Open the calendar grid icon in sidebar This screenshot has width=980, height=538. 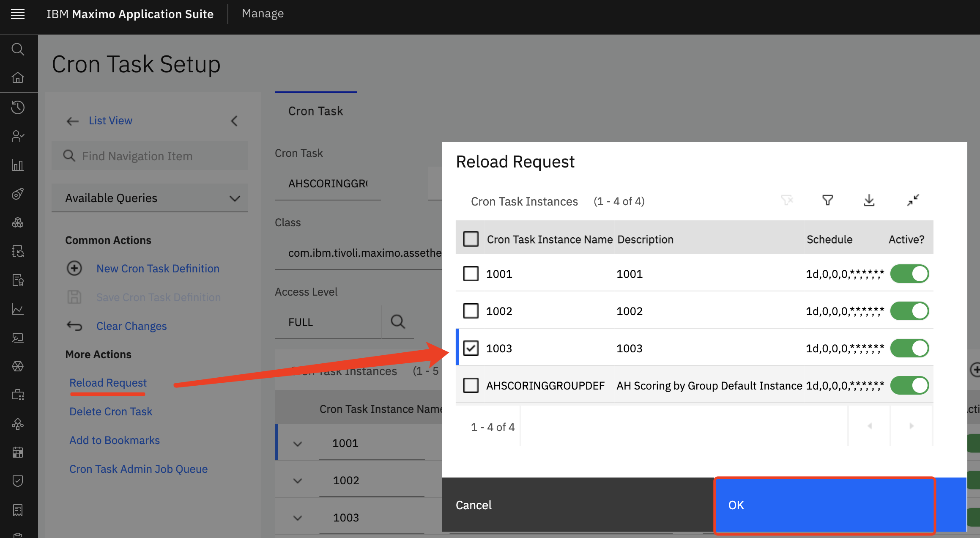18,452
